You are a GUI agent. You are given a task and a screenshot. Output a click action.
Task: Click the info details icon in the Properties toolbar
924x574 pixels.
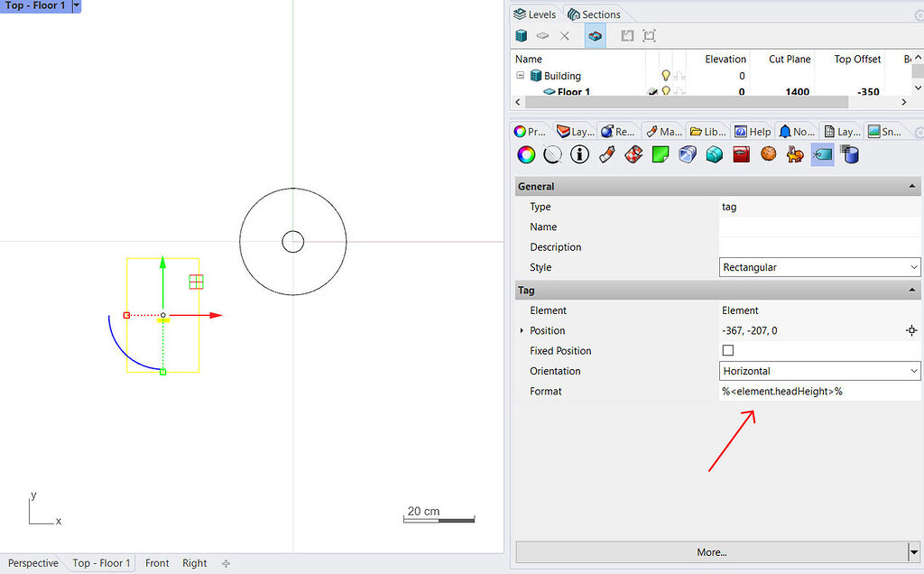point(578,154)
